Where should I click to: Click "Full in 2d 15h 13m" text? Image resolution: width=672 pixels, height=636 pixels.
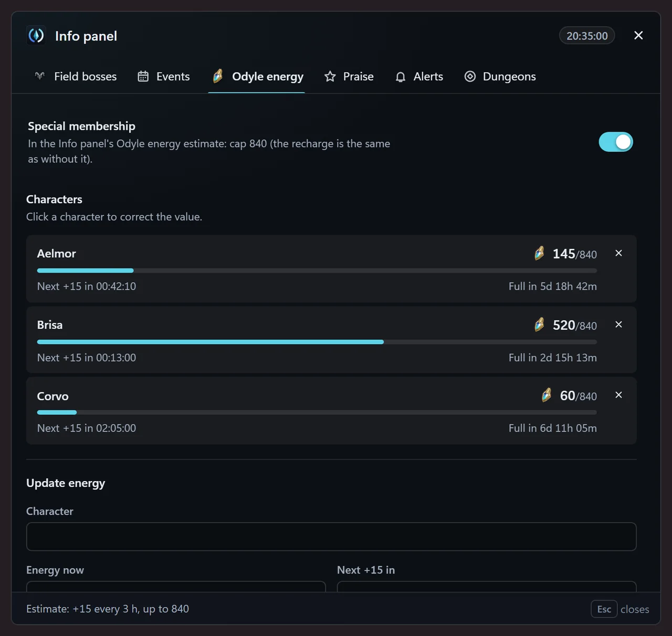coord(553,358)
